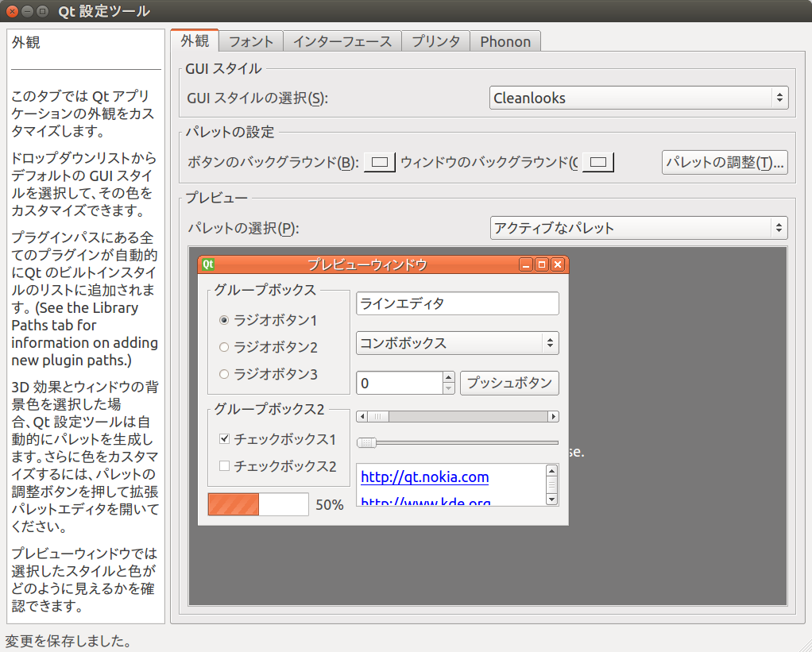
Task: Click the spinbox up arrow in the preview
Action: click(447, 377)
